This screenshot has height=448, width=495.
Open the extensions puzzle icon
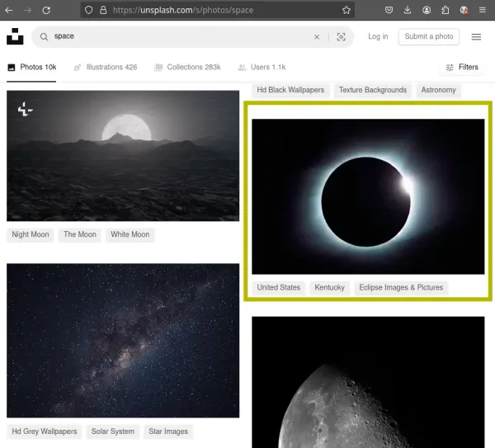coord(445,10)
